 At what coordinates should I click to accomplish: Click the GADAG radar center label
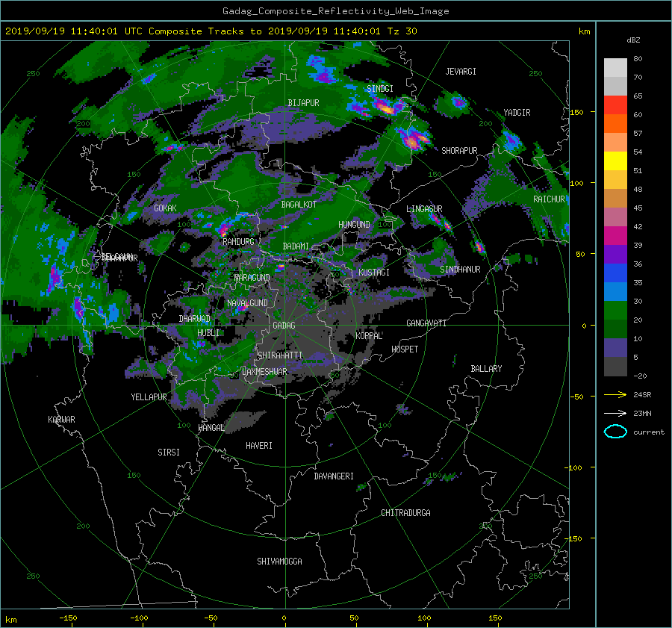pos(284,326)
